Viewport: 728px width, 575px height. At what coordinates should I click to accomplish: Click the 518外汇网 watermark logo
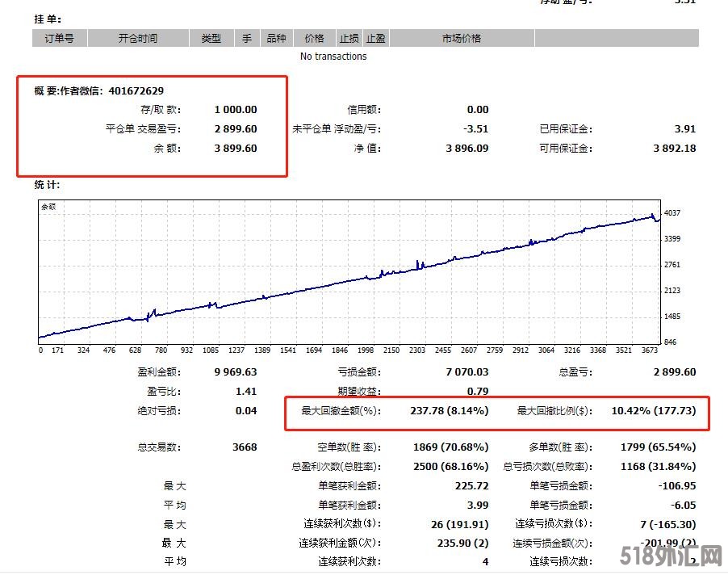(x=670, y=556)
